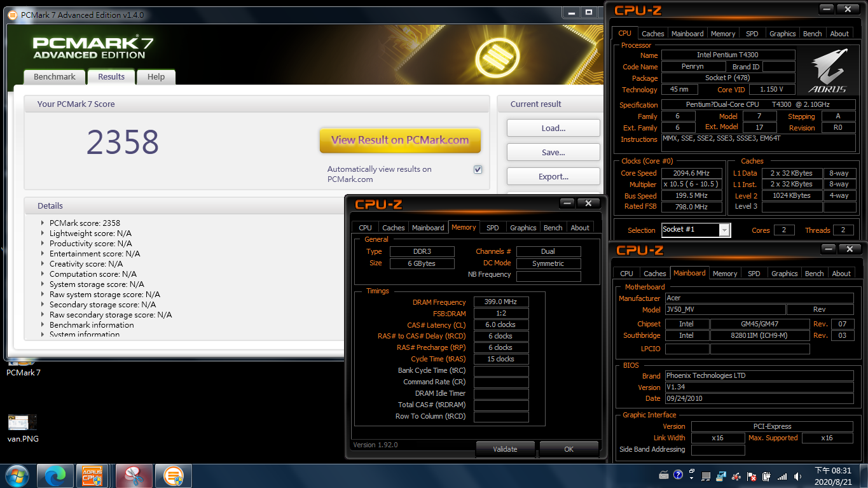Click the Chipset GM45/GM47 value
868x488 pixels.
click(x=760, y=324)
